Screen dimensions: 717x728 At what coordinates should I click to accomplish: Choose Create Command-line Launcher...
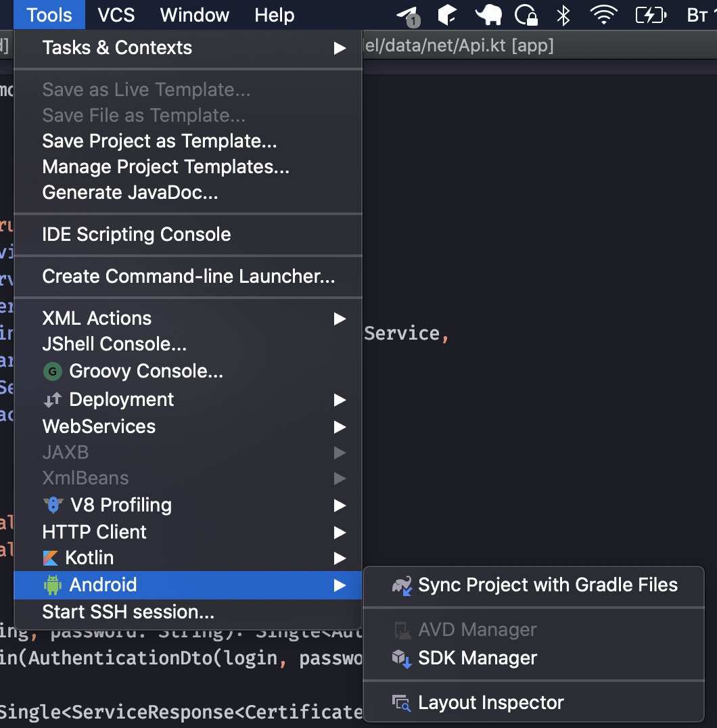click(189, 277)
